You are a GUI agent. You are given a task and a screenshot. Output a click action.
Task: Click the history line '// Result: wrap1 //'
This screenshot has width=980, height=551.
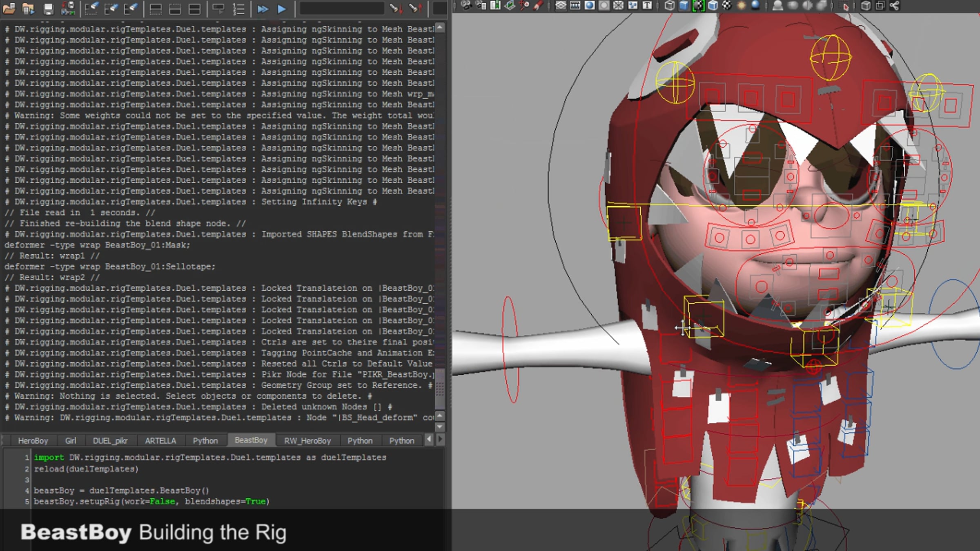click(52, 256)
